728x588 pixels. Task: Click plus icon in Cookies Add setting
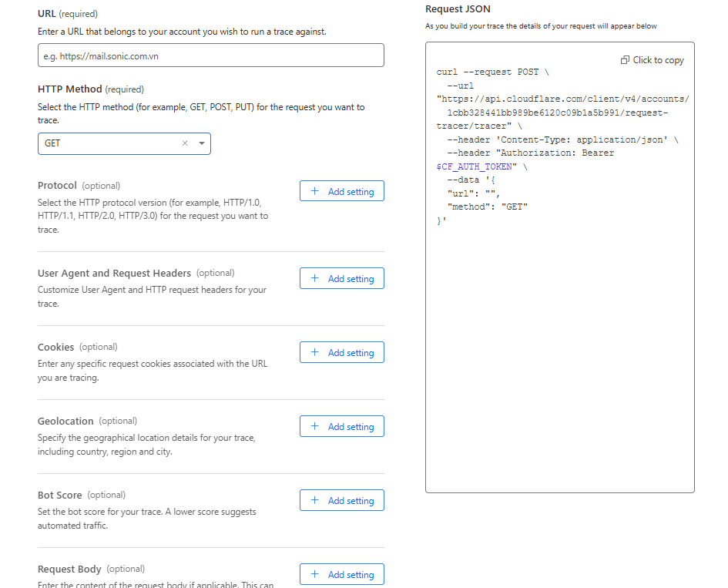(x=314, y=353)
